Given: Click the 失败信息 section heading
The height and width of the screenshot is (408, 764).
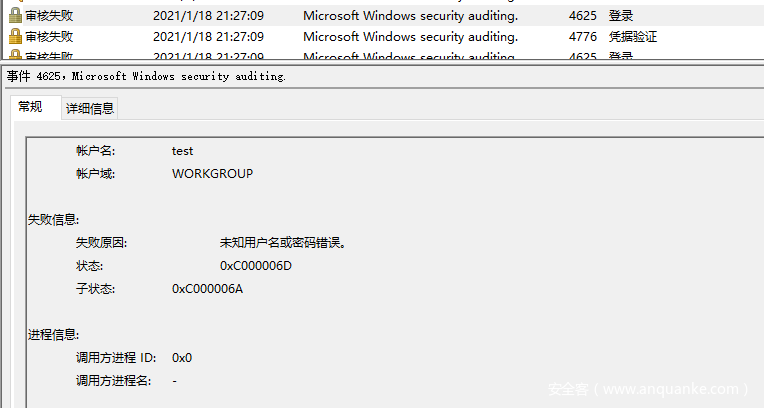Looking at the screenshot, I should pyautogui.click(x=53, y=220).
